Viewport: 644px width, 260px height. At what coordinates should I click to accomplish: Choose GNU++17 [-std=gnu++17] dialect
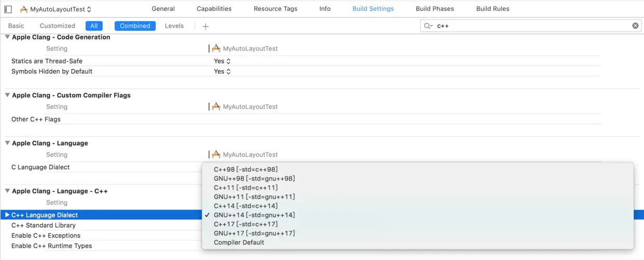tap(418, 233)
